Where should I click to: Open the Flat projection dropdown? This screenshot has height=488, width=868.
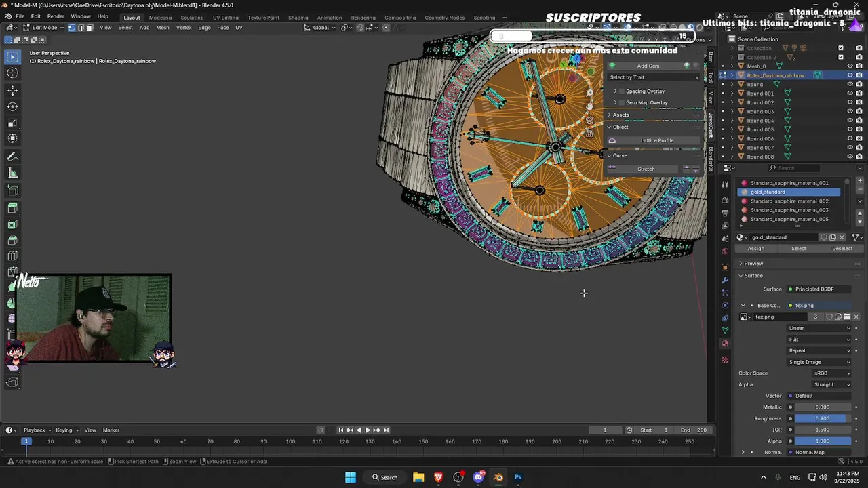point(819,340)
